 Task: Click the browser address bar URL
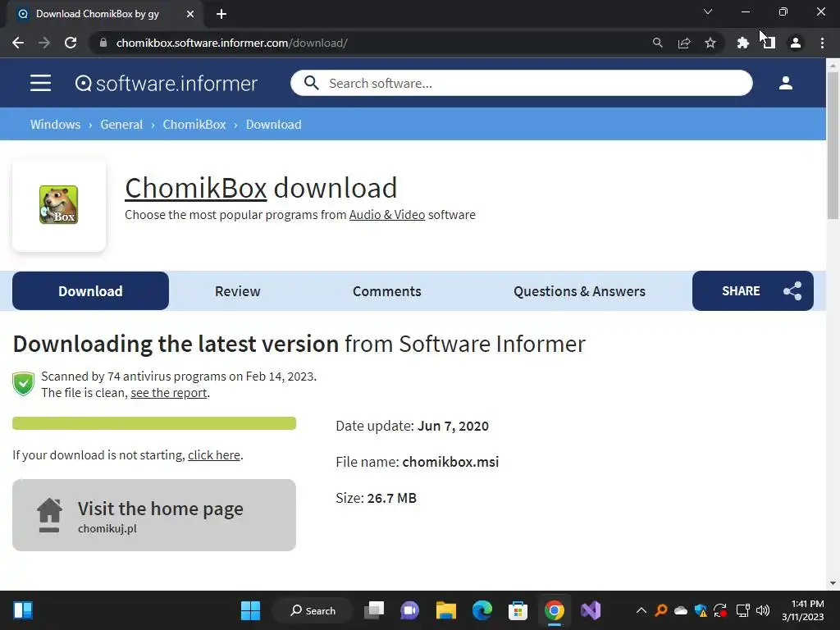pos(232,43)
